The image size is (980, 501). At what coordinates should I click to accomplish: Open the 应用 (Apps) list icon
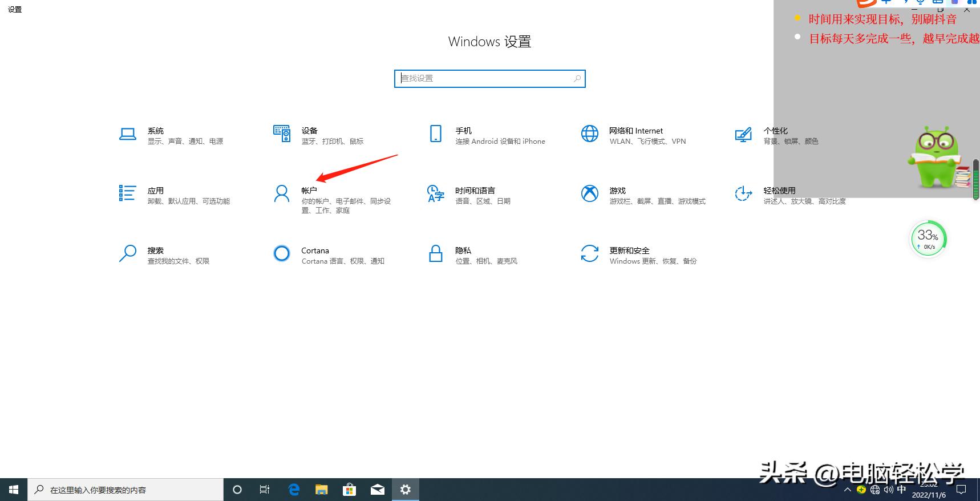tap(127, 193)
